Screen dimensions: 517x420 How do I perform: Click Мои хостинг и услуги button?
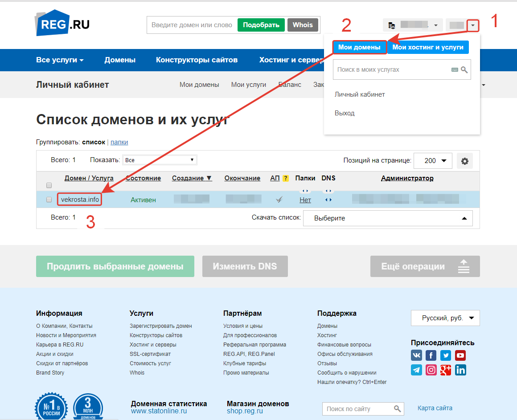tap(428, 47)
